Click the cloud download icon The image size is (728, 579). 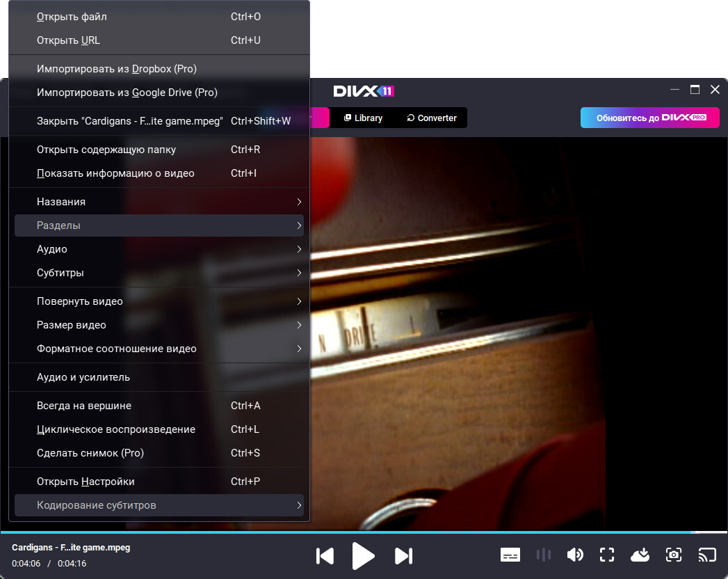pyautogui.click(x=640, y=555)
